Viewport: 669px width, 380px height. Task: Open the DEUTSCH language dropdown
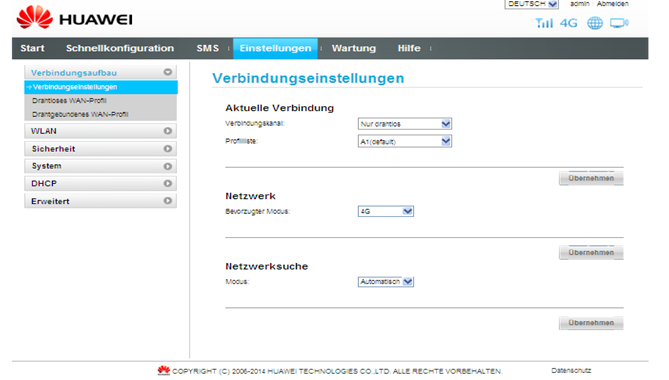coord(531,4)
